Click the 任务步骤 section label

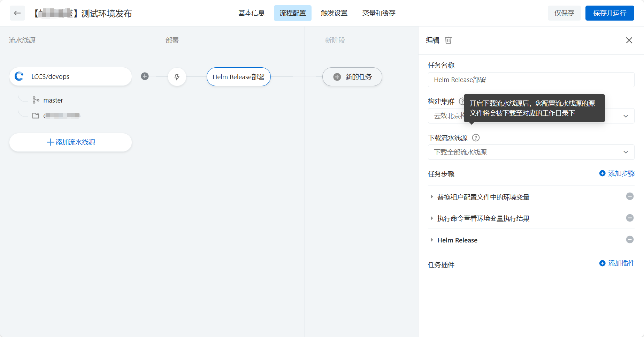(441, 174)
